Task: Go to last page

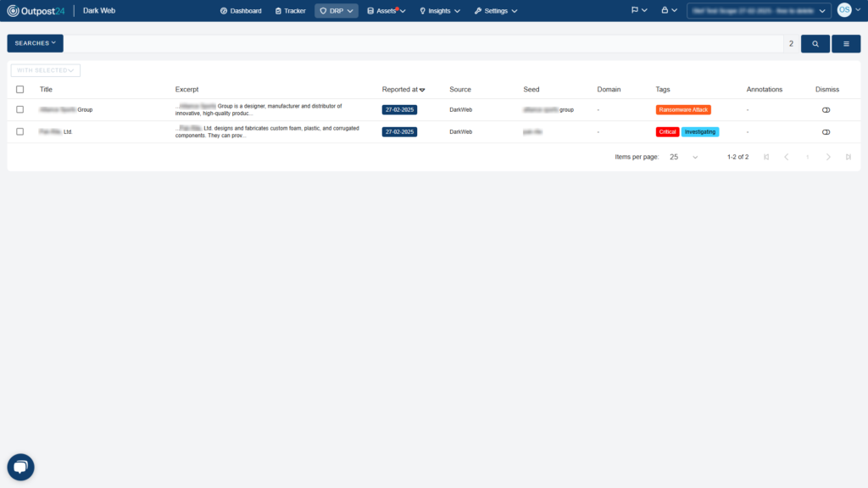Action: 848,157
